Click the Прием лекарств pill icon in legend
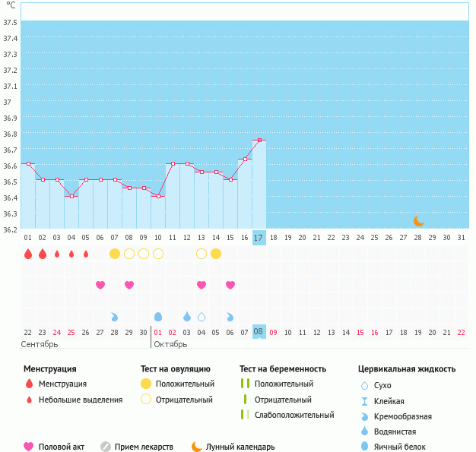This screenshot has height=452, width=476. [x=106, y=447]
